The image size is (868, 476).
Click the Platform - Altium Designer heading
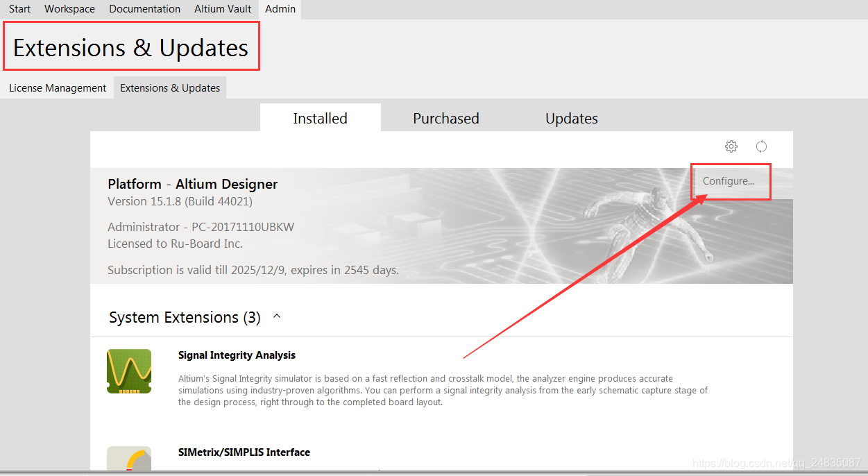tap(193, 184)
